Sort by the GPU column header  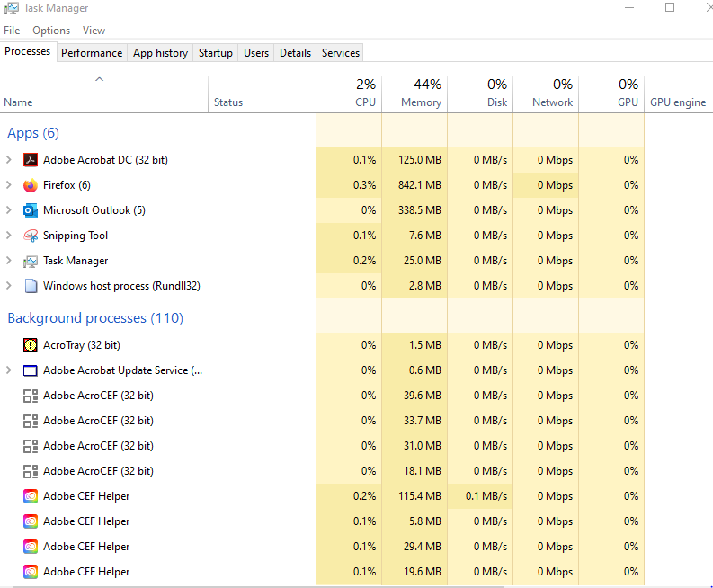[611, 94]
